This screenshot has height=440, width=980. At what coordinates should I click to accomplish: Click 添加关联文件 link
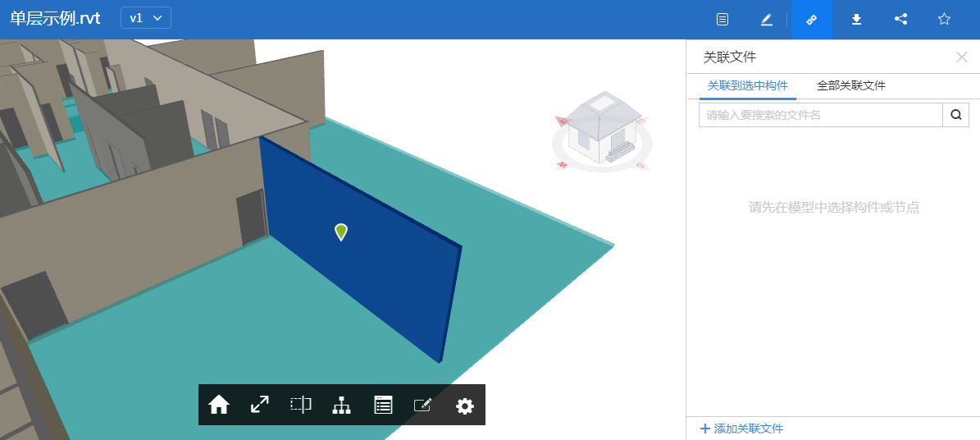742,429
